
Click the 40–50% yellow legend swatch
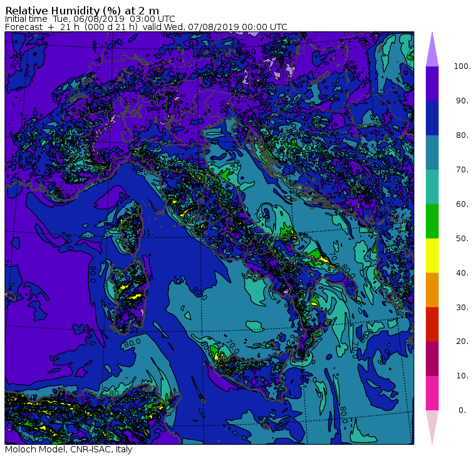tap(432, 256)
